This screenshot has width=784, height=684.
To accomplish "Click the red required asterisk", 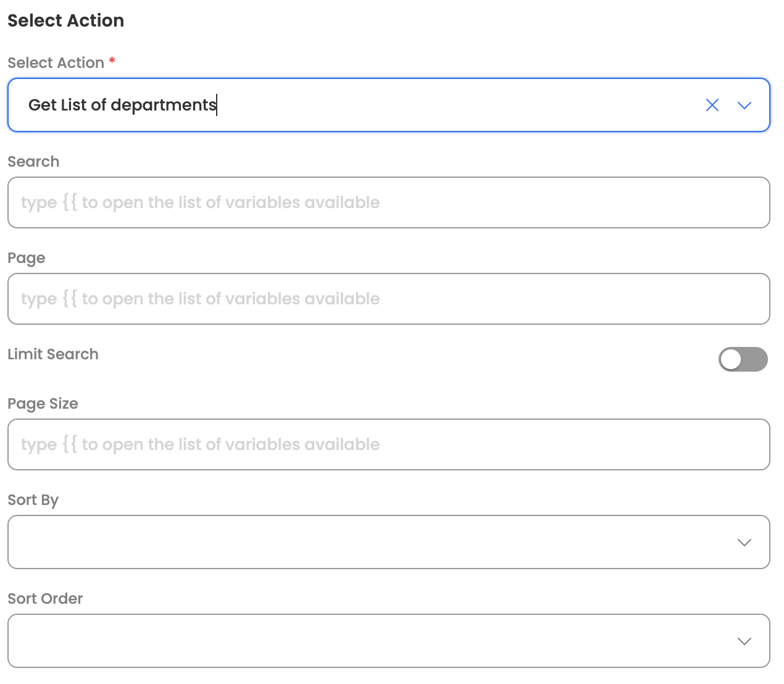I will coord(112,60).
